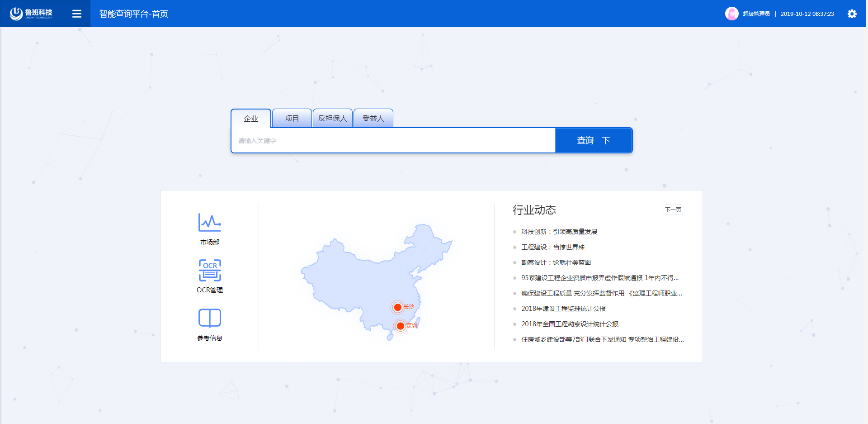
Task: Switch to the 项目 tab
Action: [x=292, y=118]
